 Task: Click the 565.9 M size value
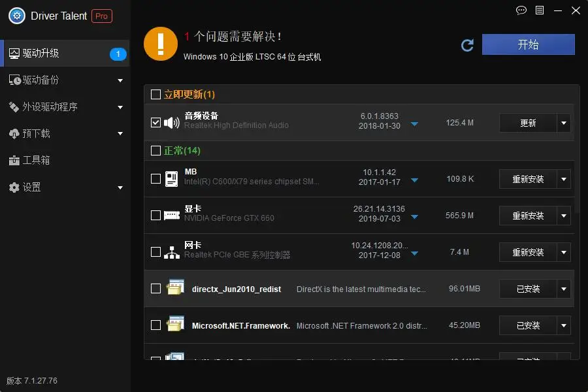coord(460,216)
